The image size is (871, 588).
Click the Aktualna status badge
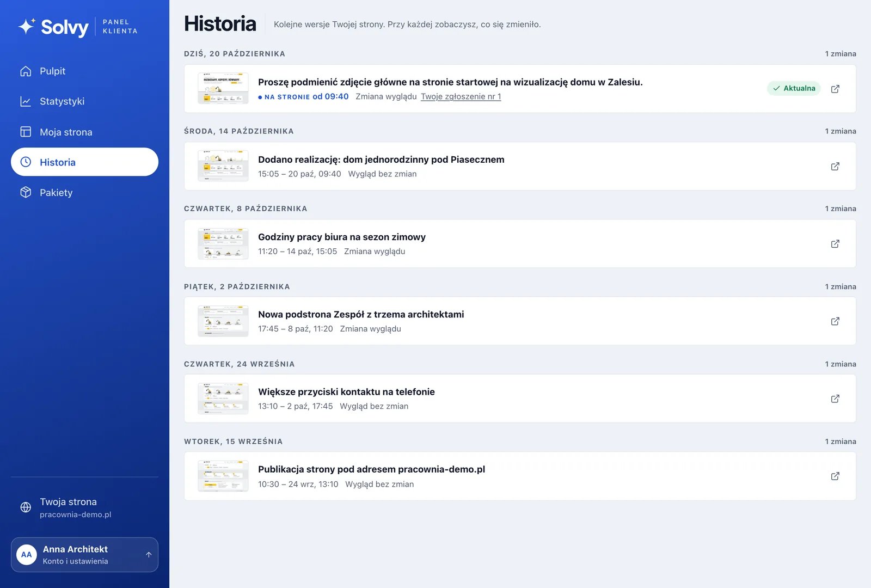[794, 88]
